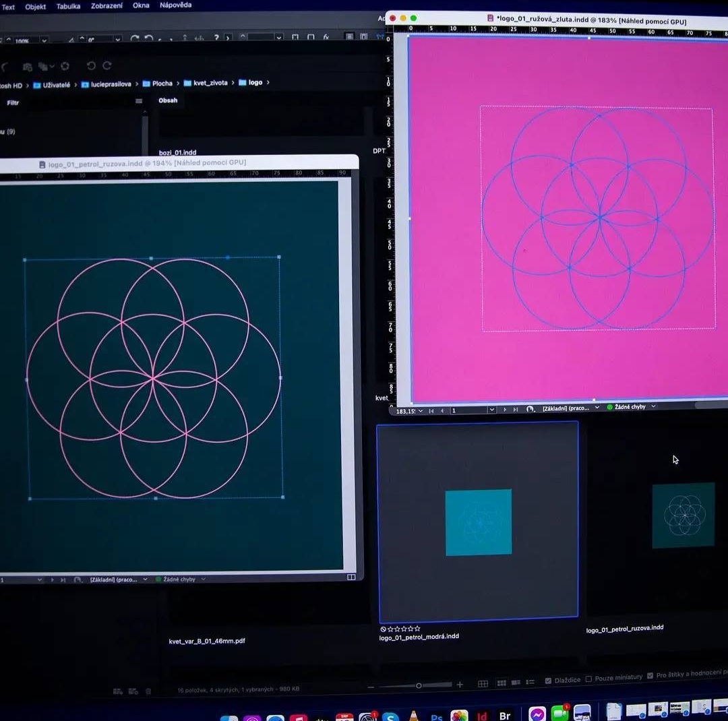
Task: Switch to details view icon in Bridge
Action: 516,683
